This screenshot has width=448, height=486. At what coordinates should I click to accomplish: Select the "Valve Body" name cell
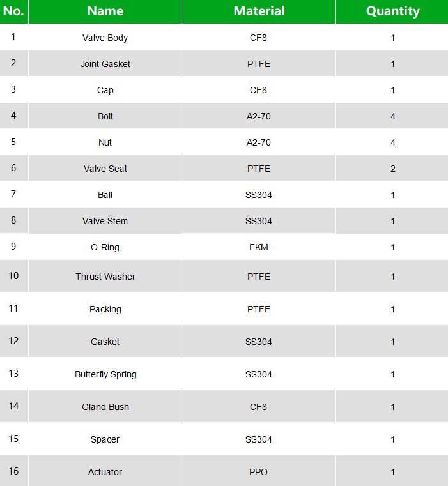click(x=105, y=38)
